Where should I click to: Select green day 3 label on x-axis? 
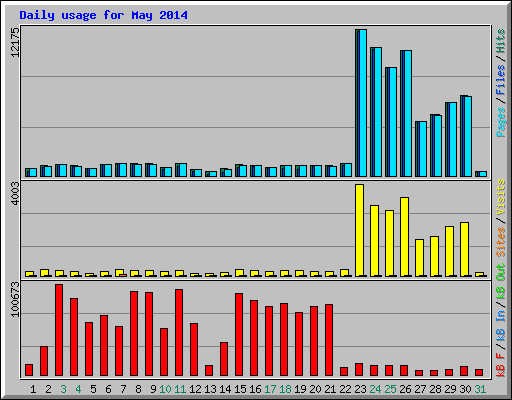click(63, 389)
